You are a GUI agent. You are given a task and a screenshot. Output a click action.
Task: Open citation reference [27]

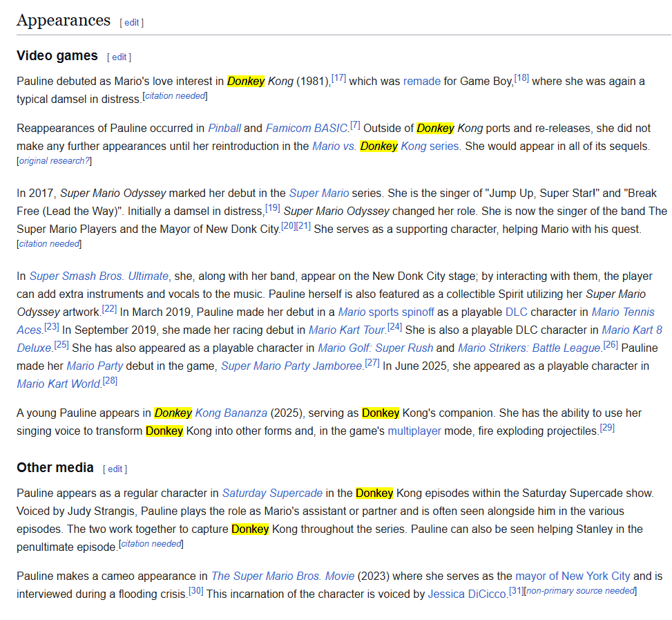click(x=372, y=363)
